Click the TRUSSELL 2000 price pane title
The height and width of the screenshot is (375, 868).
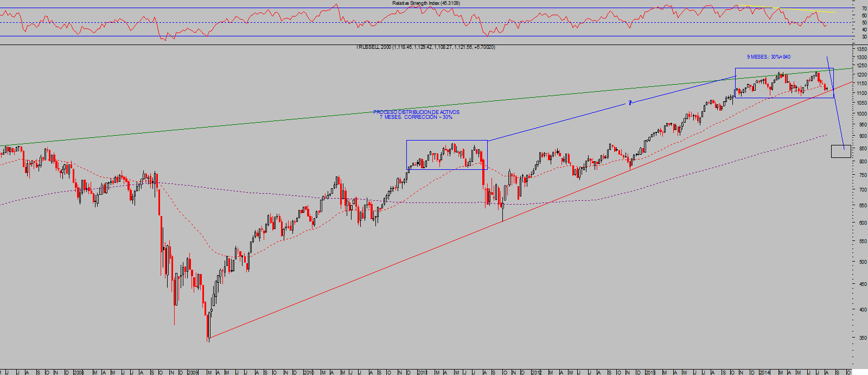pyautogui.click(x=425, y=47)
